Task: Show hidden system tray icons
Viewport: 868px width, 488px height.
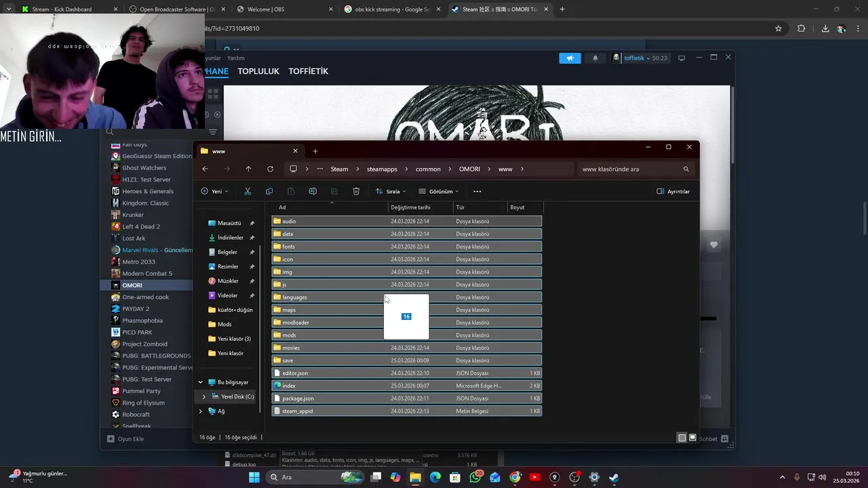Action: 782,477
